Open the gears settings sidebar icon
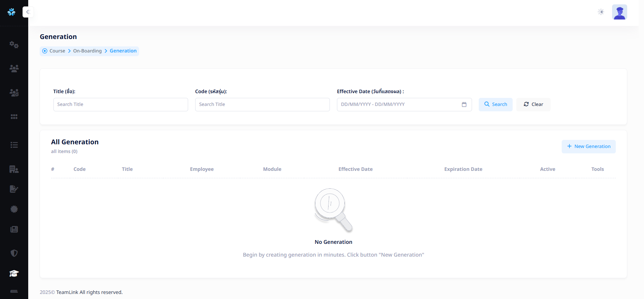Image resolution: width=644 pixels, height=299 pixels. pos(14,45)
